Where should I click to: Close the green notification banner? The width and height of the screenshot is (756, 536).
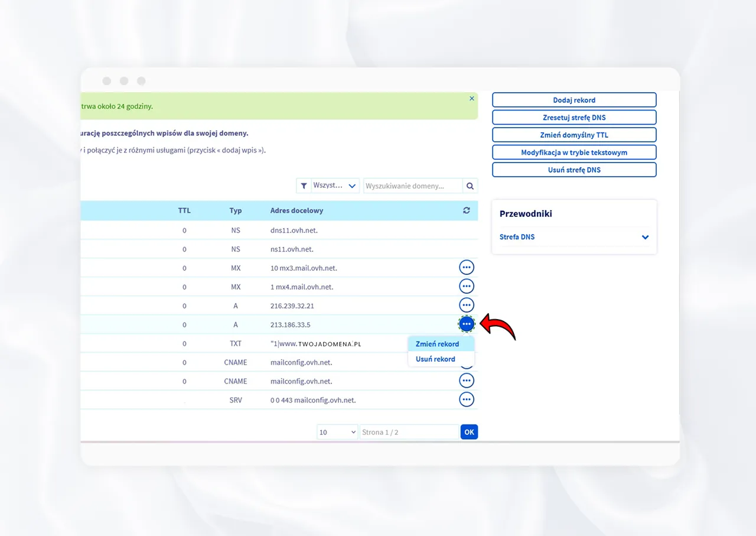(472, 99)
